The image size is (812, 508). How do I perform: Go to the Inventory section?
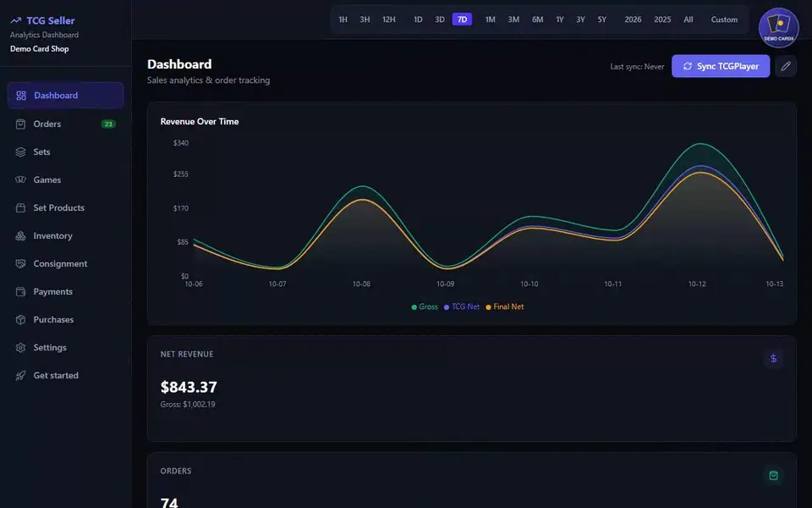(x=65, y=236)
